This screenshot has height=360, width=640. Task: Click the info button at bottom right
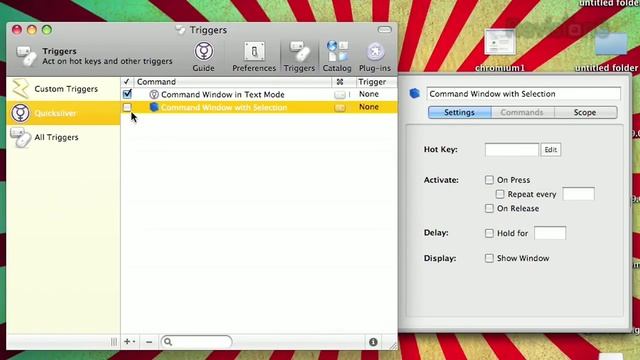(373, 342)
